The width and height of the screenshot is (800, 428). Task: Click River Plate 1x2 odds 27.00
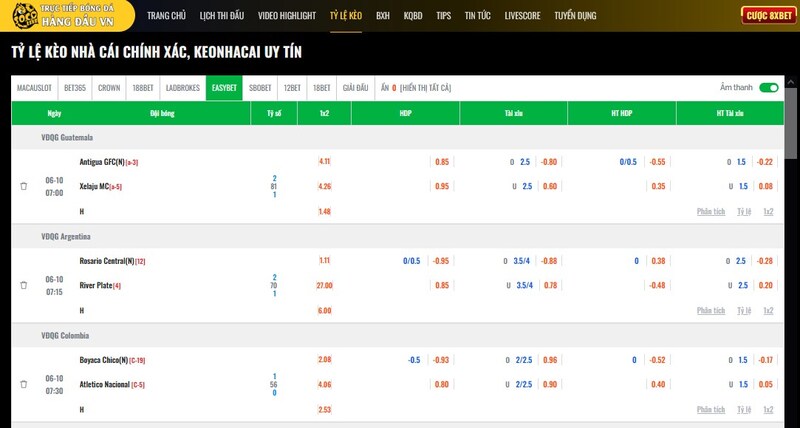[324, 285]
